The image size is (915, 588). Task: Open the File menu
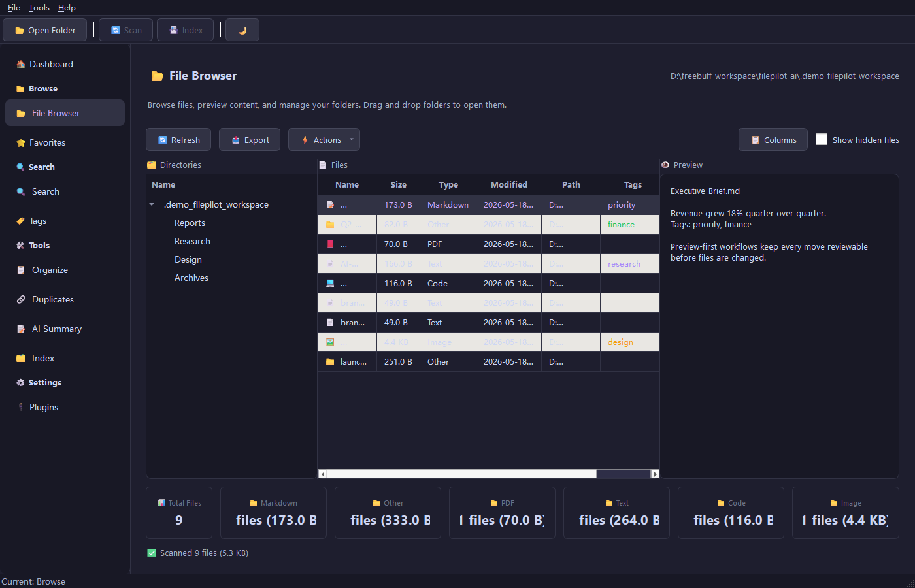(x=14, y=8)
